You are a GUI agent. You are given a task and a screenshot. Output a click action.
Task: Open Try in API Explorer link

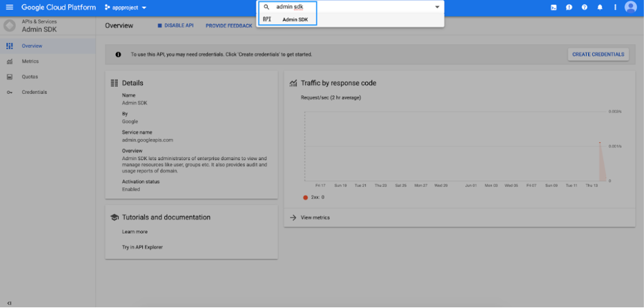(142, 247)
